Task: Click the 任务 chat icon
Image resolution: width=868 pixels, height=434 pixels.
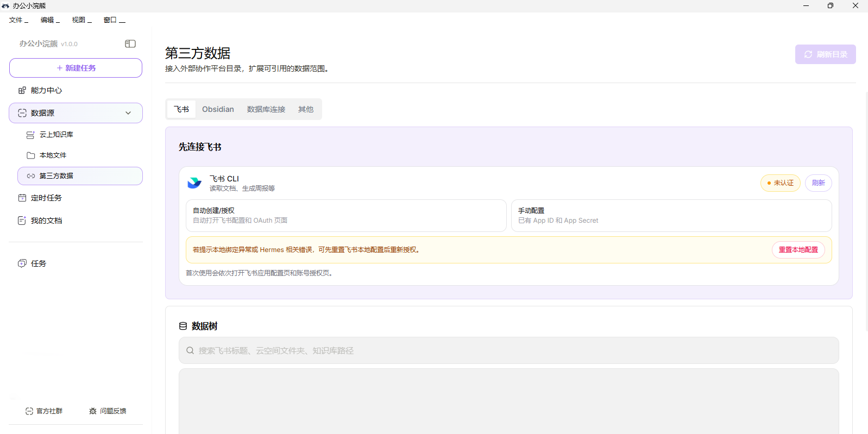Action: click(x=22, y=263)
